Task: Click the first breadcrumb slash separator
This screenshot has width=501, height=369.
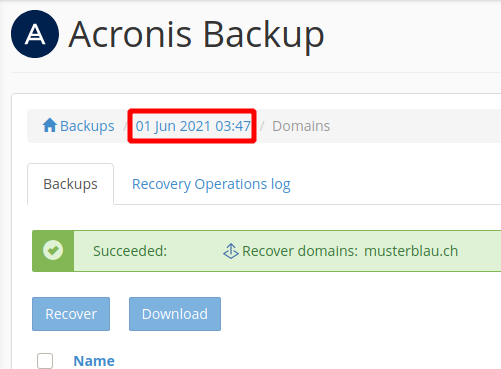Action: (x=125, y=126)
